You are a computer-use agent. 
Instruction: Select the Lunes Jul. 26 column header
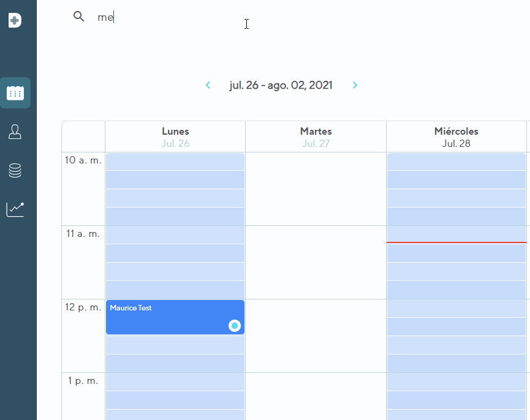pos(175,137)
